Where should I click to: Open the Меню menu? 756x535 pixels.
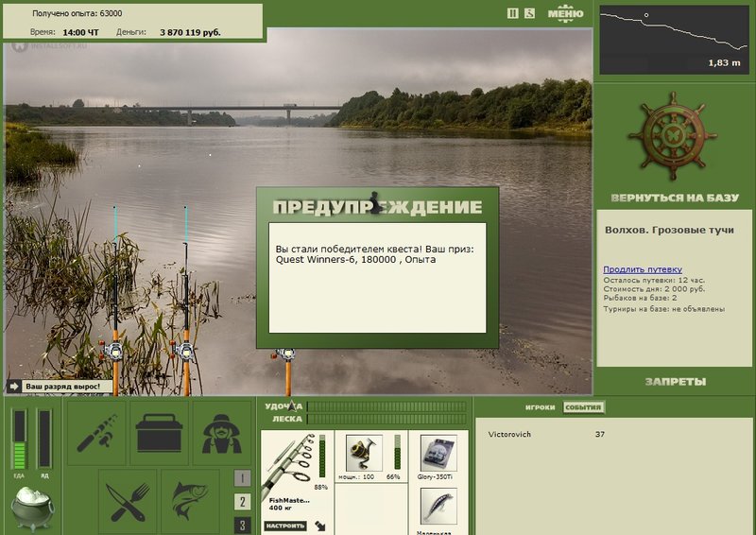(565, 13)
